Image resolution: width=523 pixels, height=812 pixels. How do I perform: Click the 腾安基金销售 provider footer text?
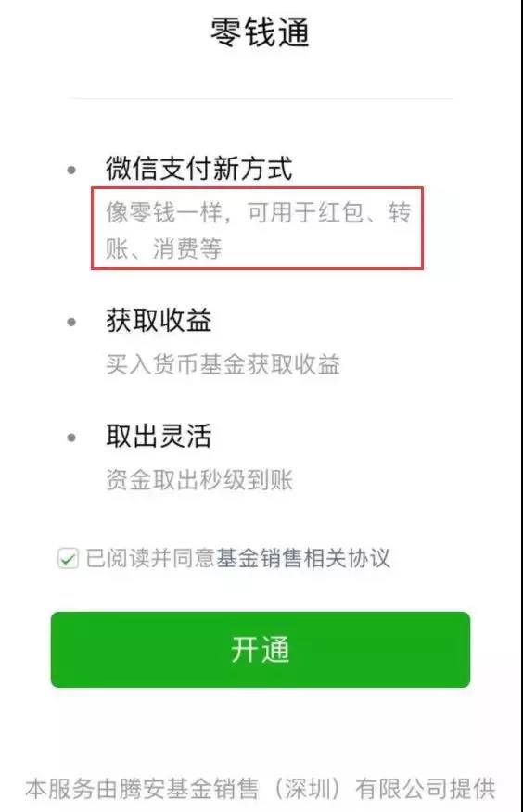(x=189, y=788)
